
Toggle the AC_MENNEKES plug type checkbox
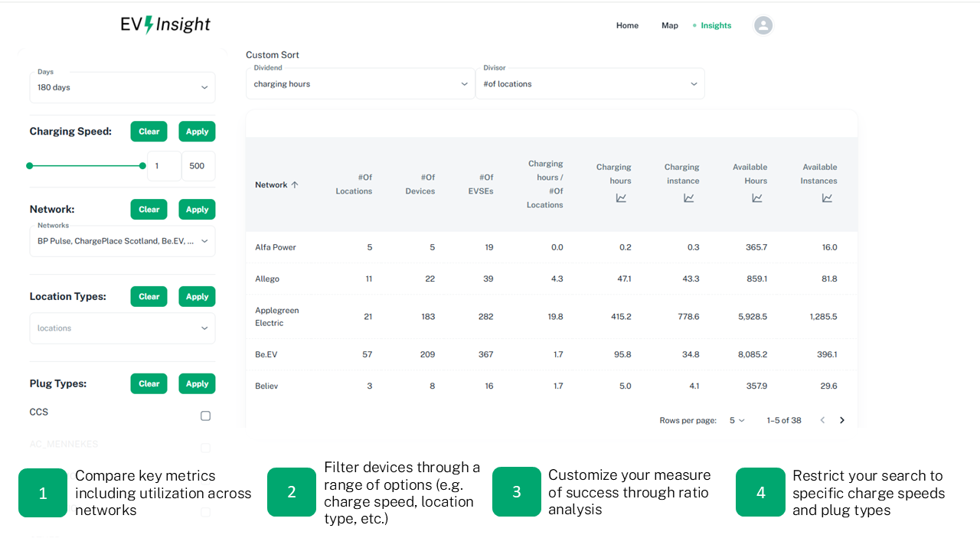[205, 448]
